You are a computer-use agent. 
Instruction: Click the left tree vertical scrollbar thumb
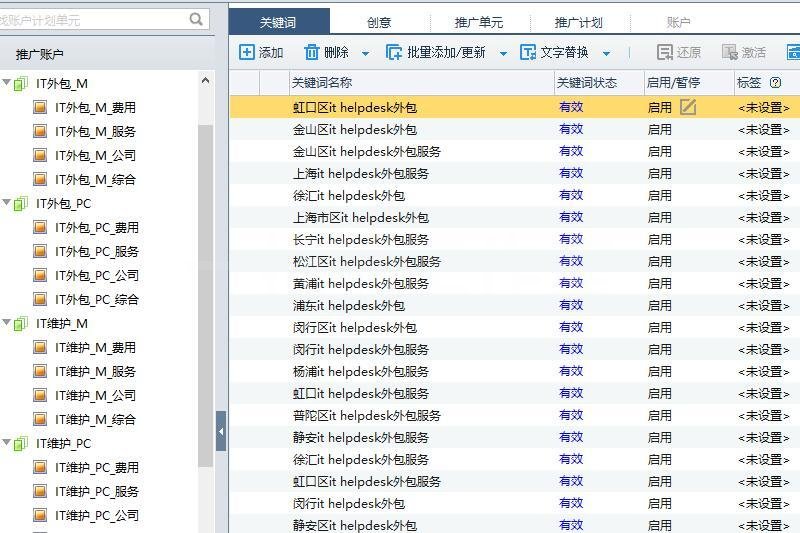coord(205,296)
